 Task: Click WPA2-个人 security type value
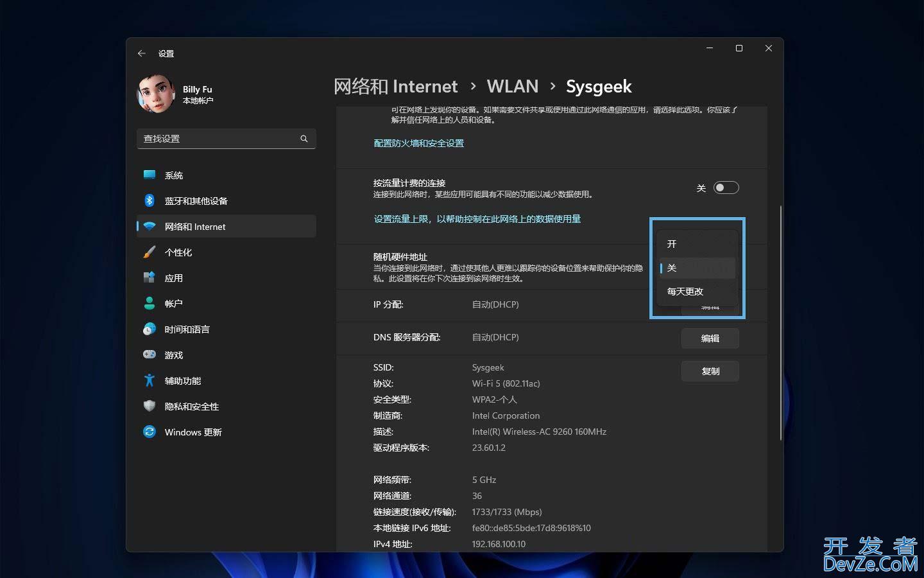pos(494,399)
